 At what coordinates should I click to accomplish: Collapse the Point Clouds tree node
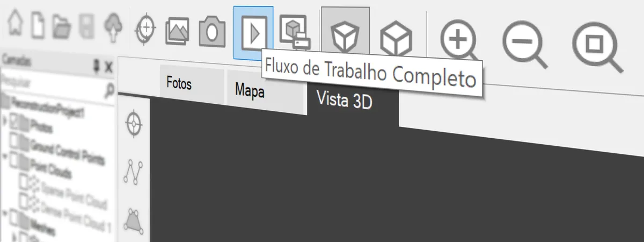coord(4,156)
